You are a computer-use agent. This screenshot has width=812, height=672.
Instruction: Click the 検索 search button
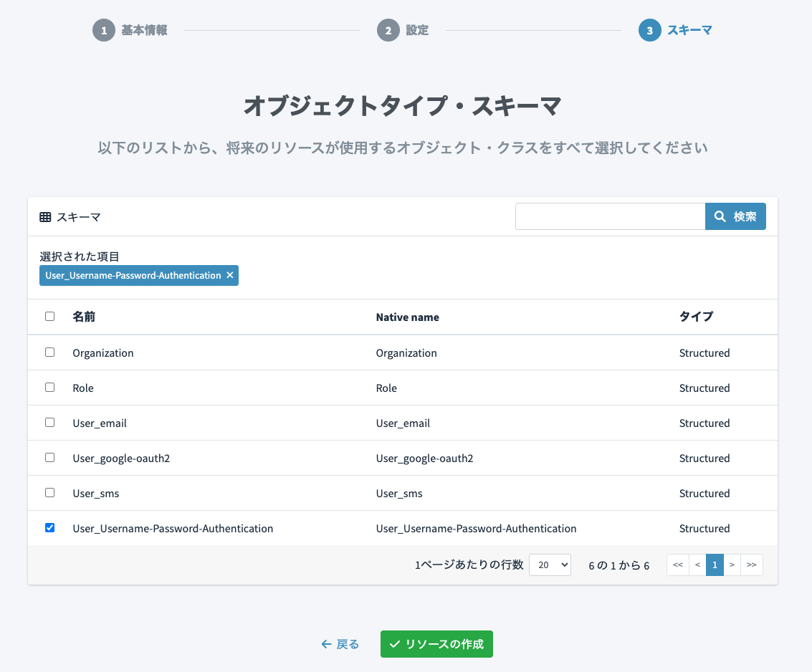(x=735, y=216)
